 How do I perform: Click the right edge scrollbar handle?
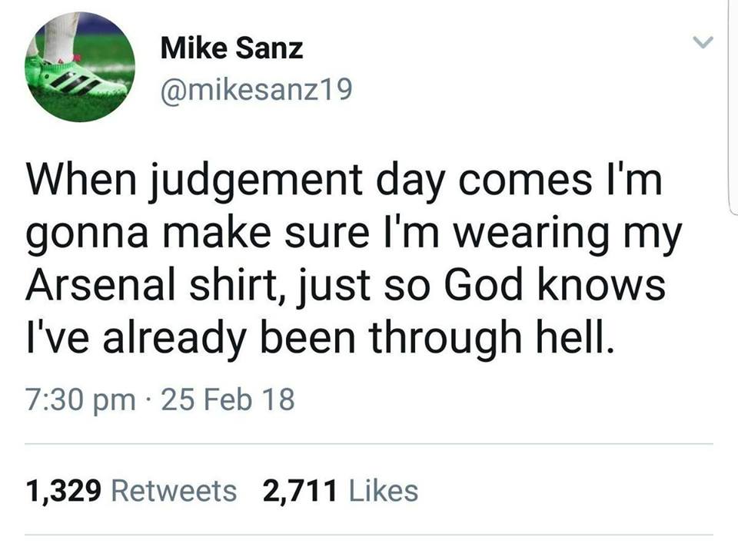[x=733, y=108]
